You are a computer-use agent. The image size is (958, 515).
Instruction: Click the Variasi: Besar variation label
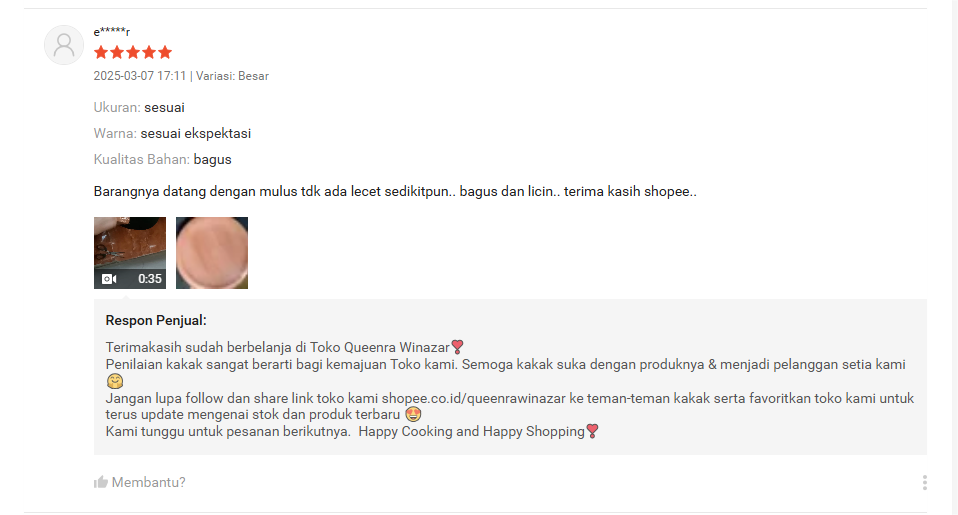[232, 76]
